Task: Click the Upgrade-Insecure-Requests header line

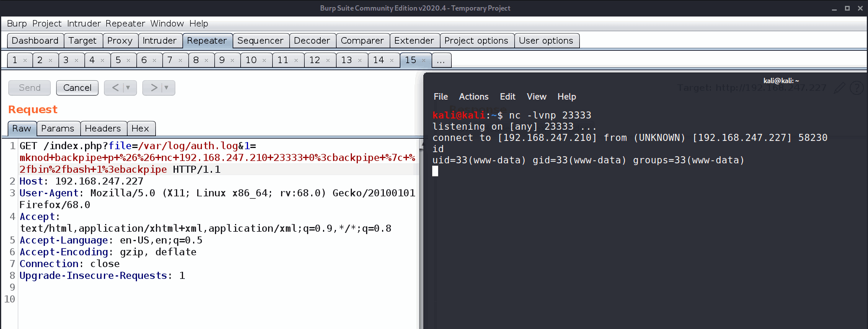Action: click(102, 276)
